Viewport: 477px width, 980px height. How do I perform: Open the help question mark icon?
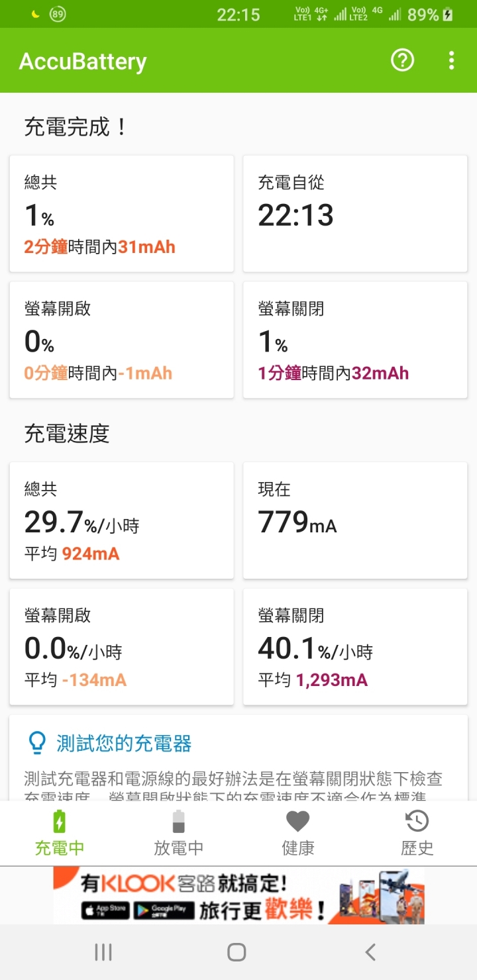coord(403,61)
